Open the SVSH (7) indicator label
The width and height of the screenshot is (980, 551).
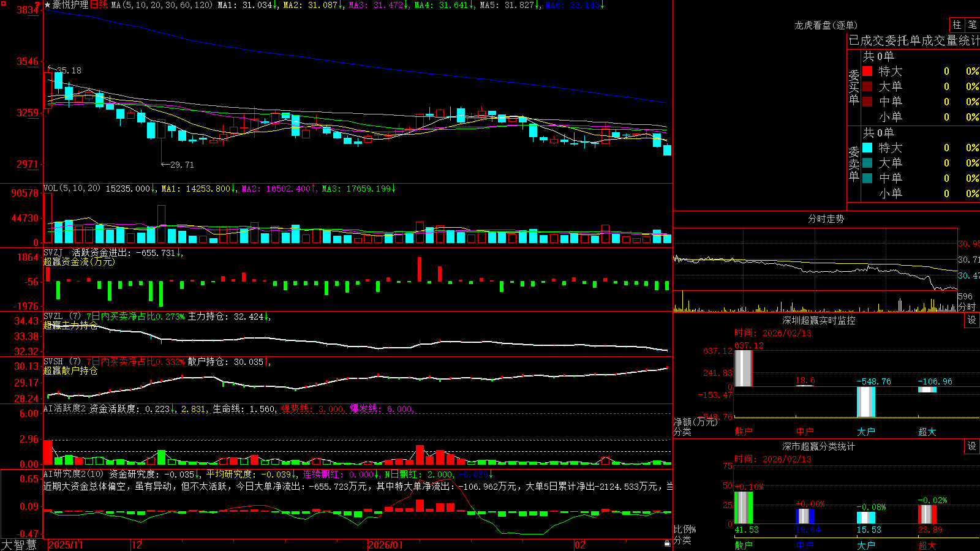point(62,362)
